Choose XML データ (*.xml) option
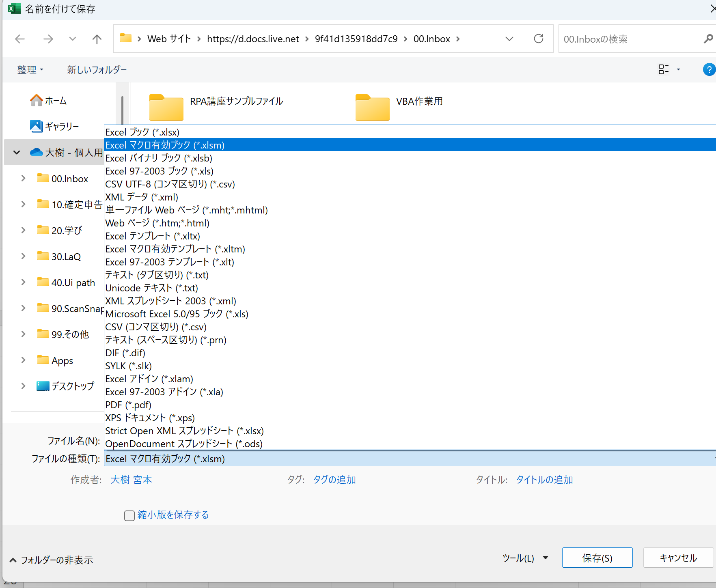The width and height of the screenshot is (716, 588). (410, 197)
